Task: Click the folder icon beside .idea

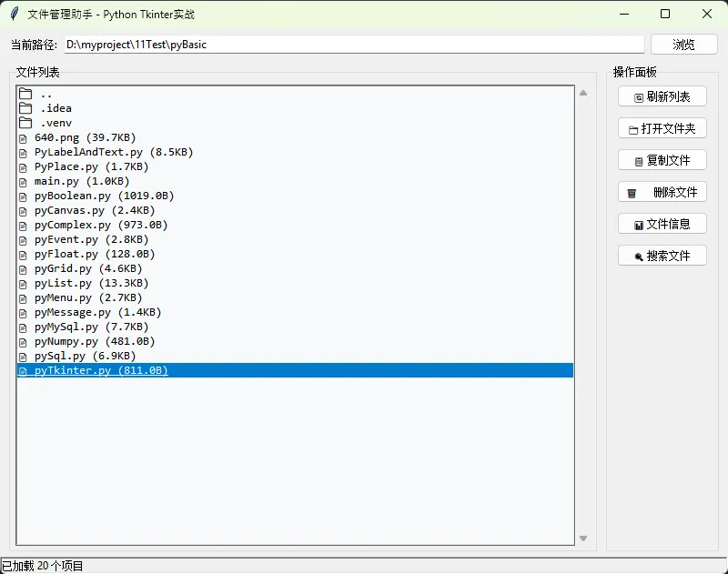Action: click(25, 108)
